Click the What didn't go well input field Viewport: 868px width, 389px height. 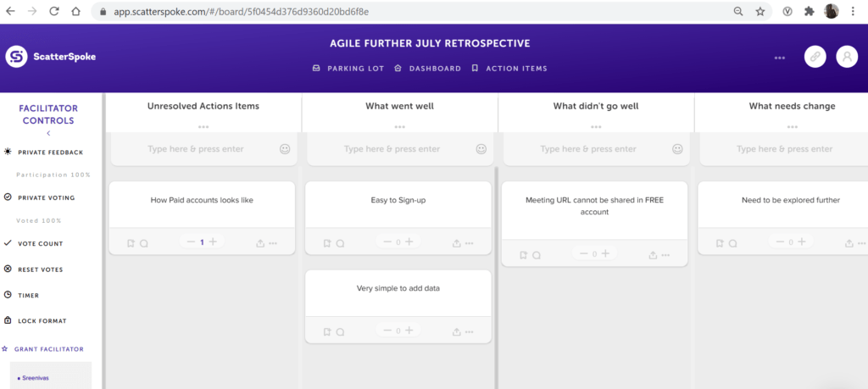click(x=587, y=149)
